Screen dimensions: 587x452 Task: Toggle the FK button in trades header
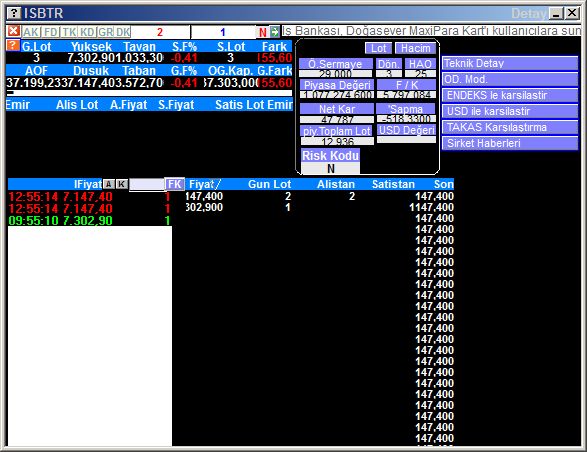pyautogui.click(x=174, y=184)
